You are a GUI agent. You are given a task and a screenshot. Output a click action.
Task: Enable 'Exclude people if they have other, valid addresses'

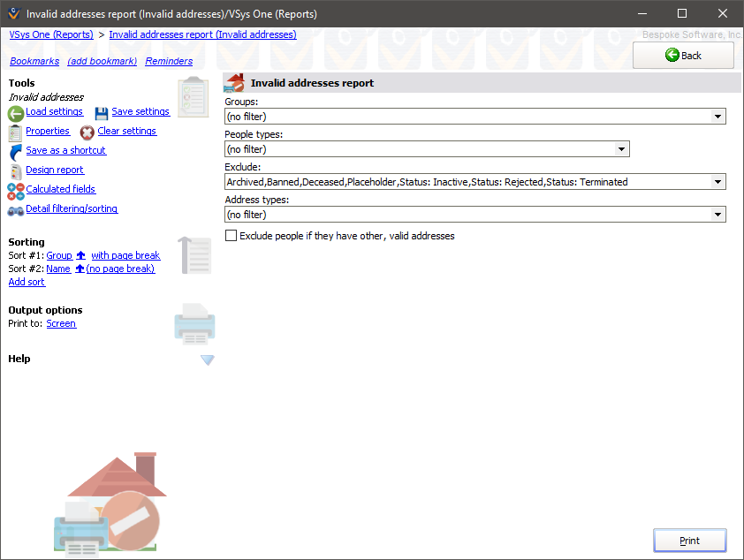(x=231, y=236)
